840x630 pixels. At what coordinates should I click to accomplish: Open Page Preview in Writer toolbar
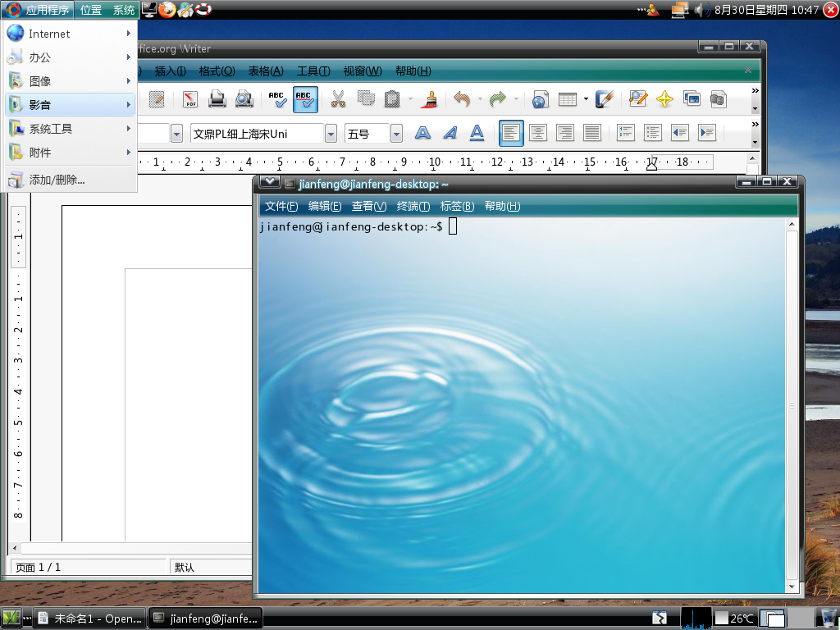click(244, 99)
